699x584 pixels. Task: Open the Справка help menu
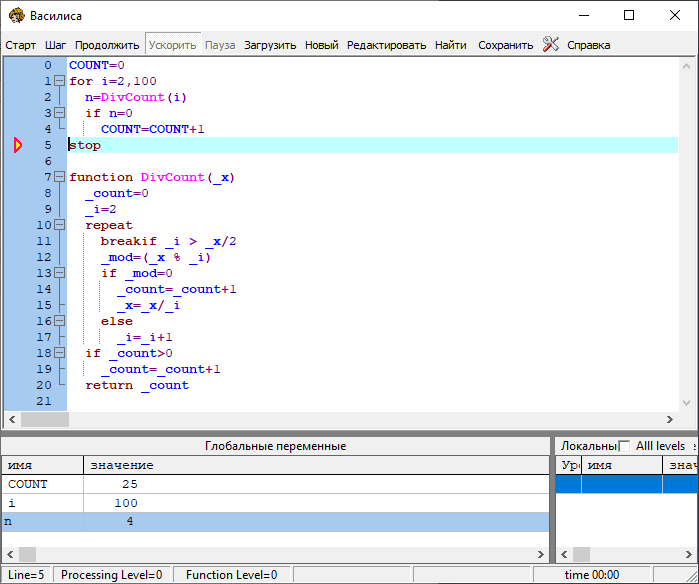(x=588, y=45)
